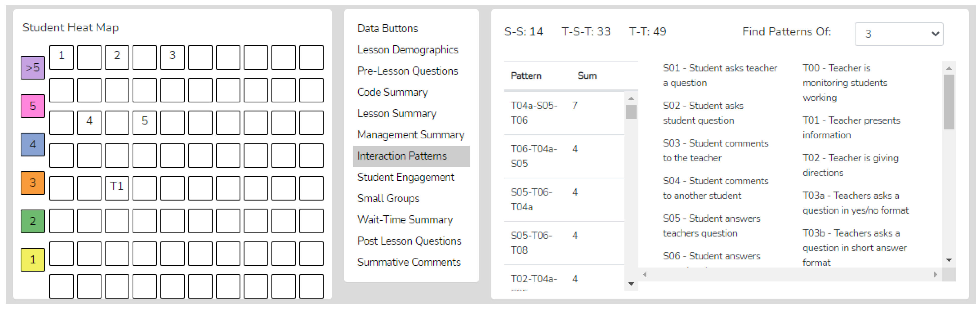View the Management Summary
The height and width of the screenshot is (310, 980).
click(x=410, y=135)
